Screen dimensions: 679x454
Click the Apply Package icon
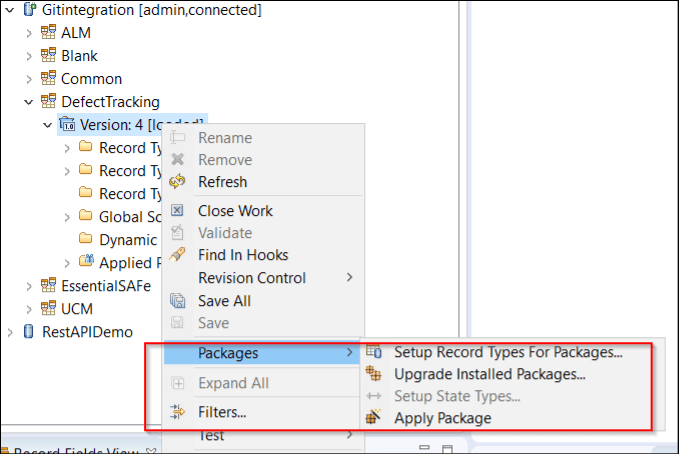(373, 417)
